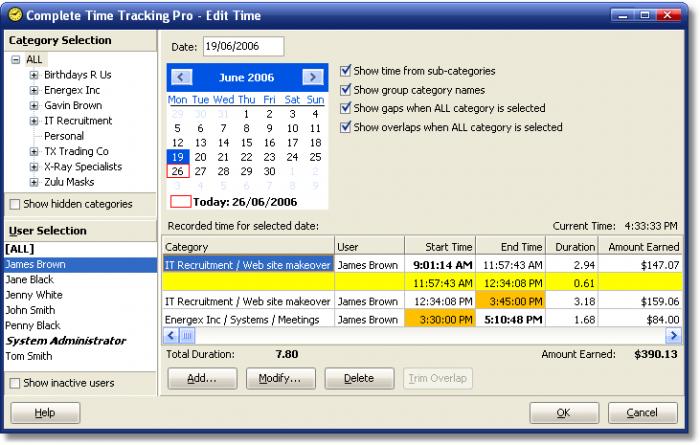Screen dimensions: 700x445
Task: Expand the Birthdays R Us category
Action: pos(34,74)
